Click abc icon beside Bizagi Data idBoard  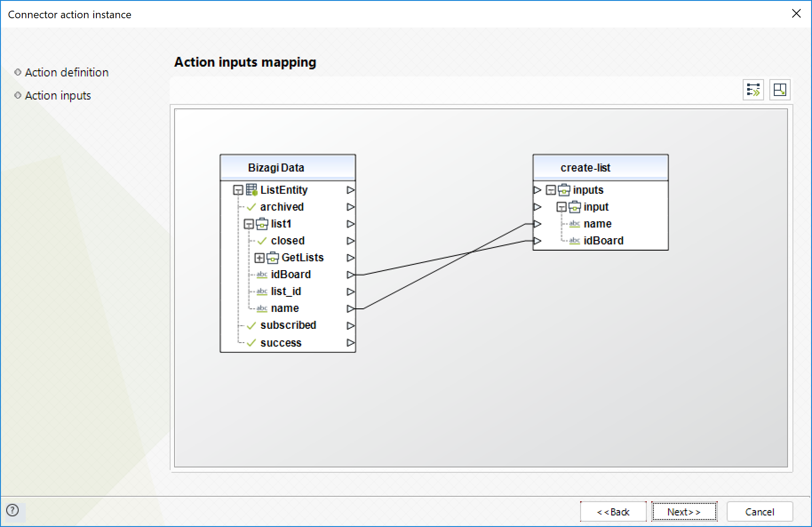point(262,275)
